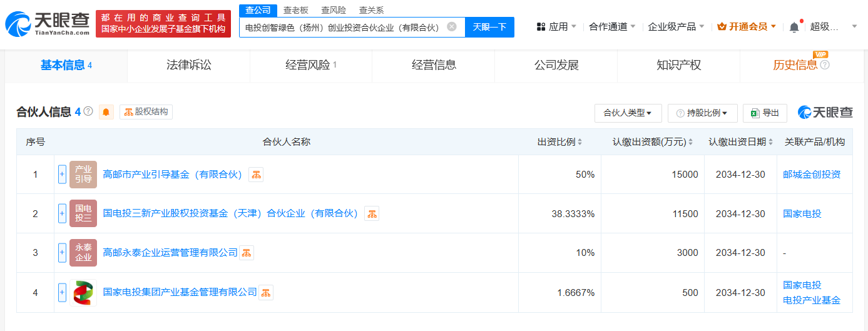The height and width of the screenshot is (331, 868).
Task: Click the notification bell in top bar
Action: coord(794,27)
